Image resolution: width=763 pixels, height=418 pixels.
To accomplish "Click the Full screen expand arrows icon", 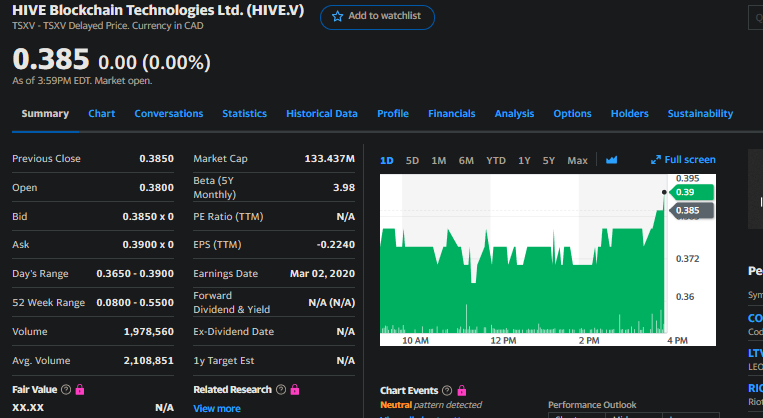I will click(656, 160).
